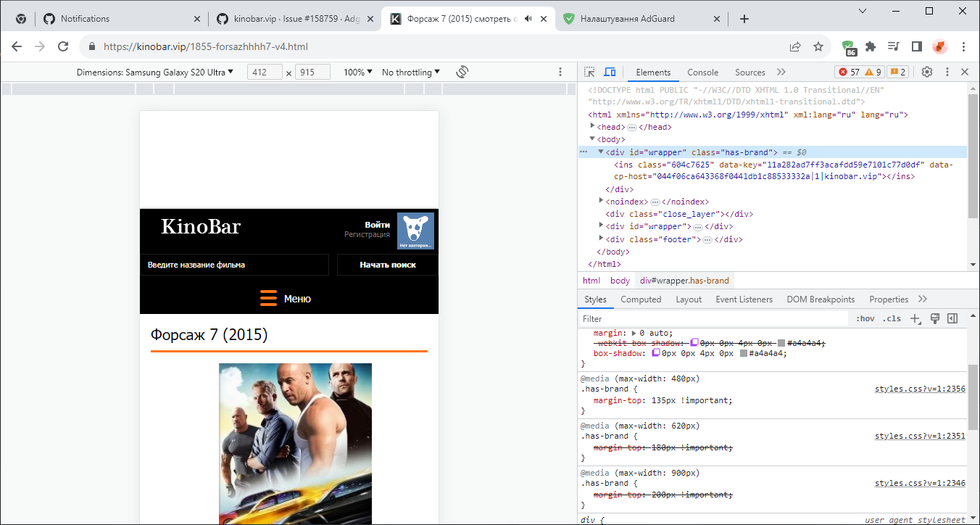
Task: Click the Начать поиск search button
Action: (387, 265)
